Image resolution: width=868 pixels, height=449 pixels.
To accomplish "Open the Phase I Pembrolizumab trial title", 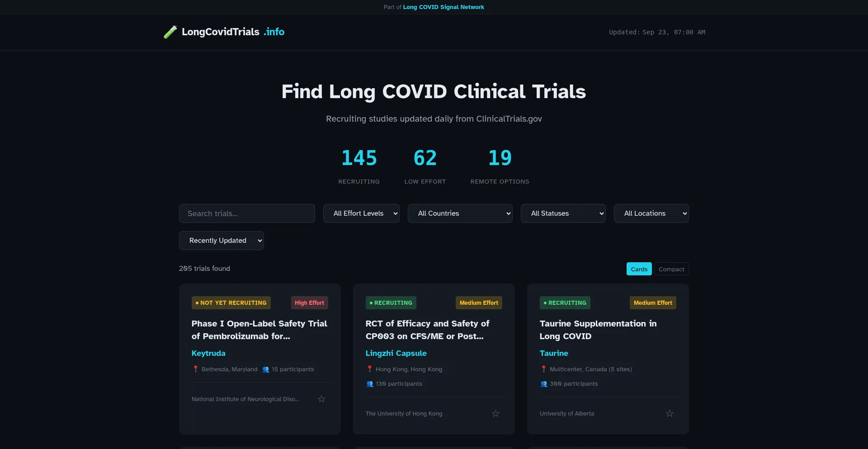I will (259, 330).
